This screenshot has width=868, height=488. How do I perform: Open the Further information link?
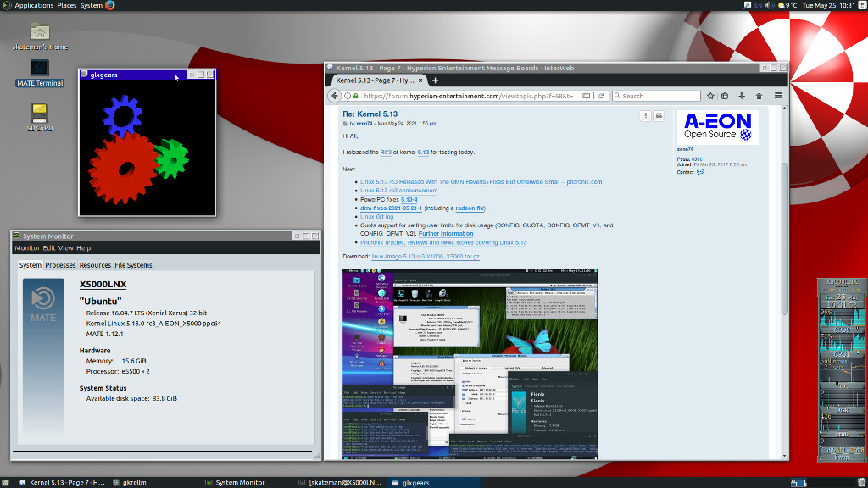coord(446,234)
